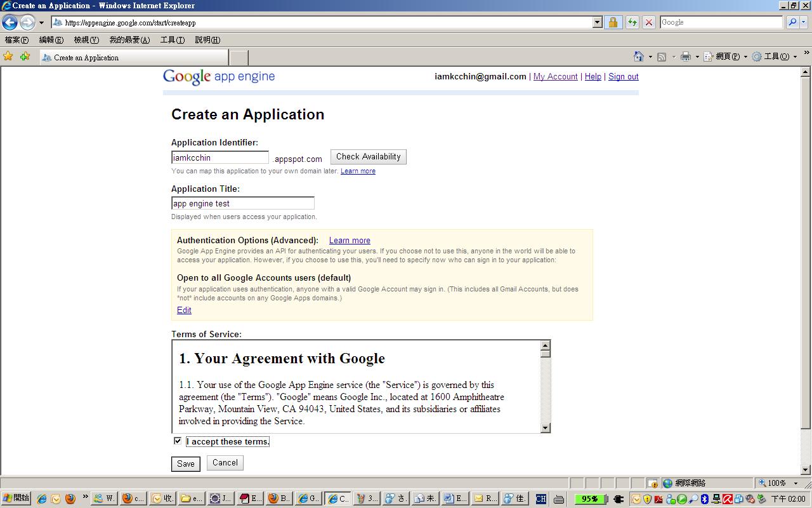
Task: Click the Application Title input field
Action: (x=243, y=203)
